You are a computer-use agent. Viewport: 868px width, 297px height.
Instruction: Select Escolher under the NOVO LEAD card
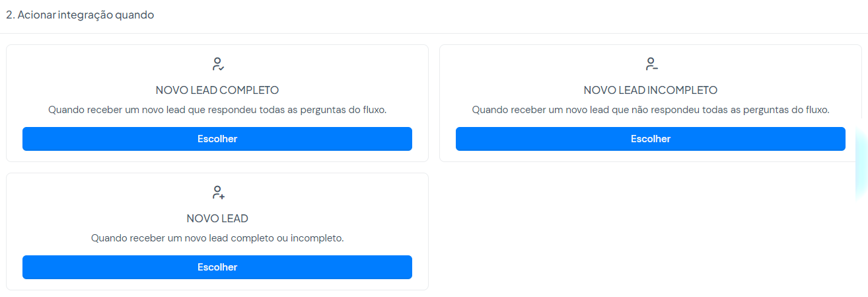coord(217,267)
